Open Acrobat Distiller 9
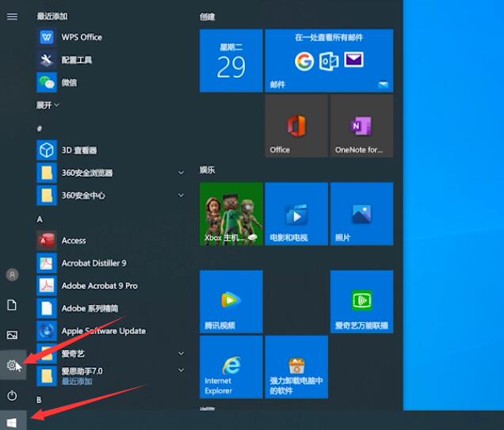Screen dimensions: 504x430 (111, 264)
